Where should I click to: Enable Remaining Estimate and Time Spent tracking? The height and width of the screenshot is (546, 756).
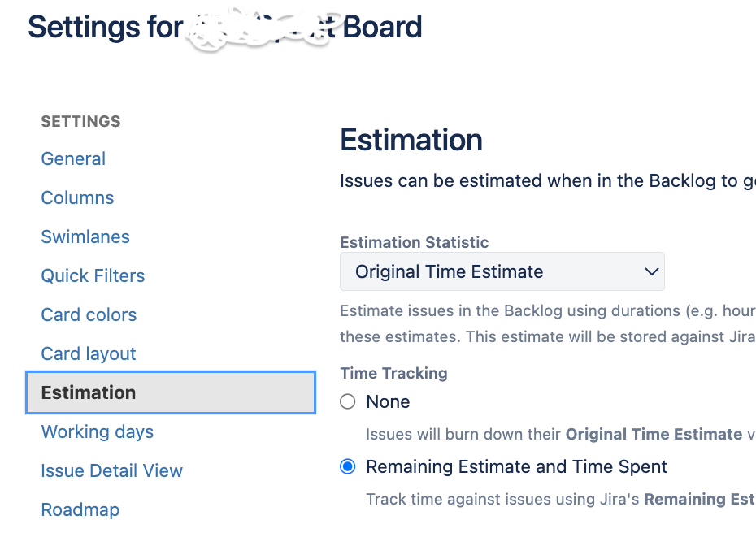tap(348, 466)
